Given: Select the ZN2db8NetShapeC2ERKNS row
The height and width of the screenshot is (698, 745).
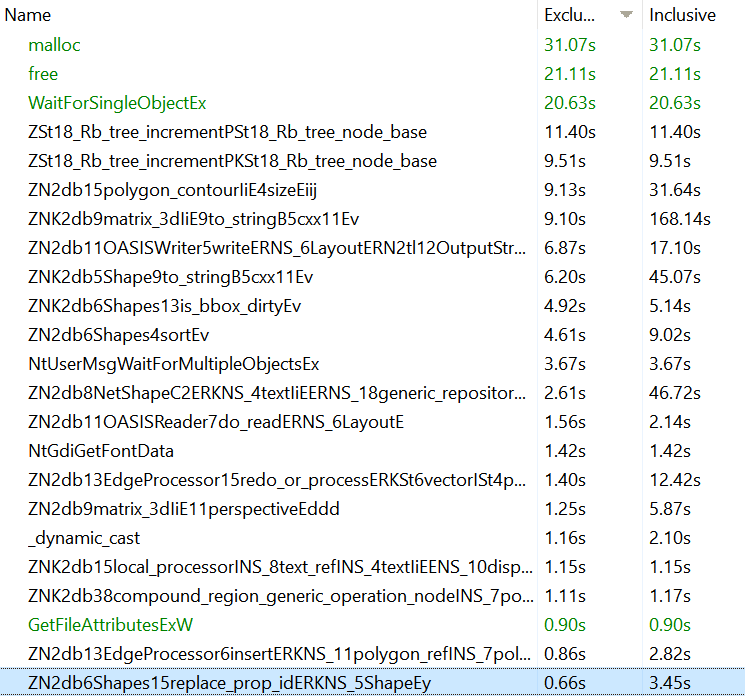Looking at the screenshot, I should 372,393.
